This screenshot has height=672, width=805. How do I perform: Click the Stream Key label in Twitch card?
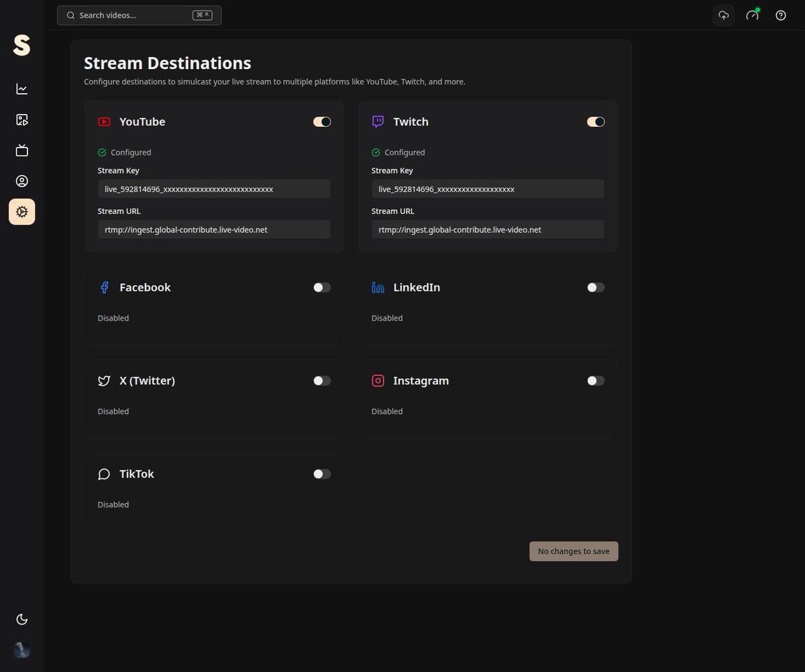[x=392, y=171]
